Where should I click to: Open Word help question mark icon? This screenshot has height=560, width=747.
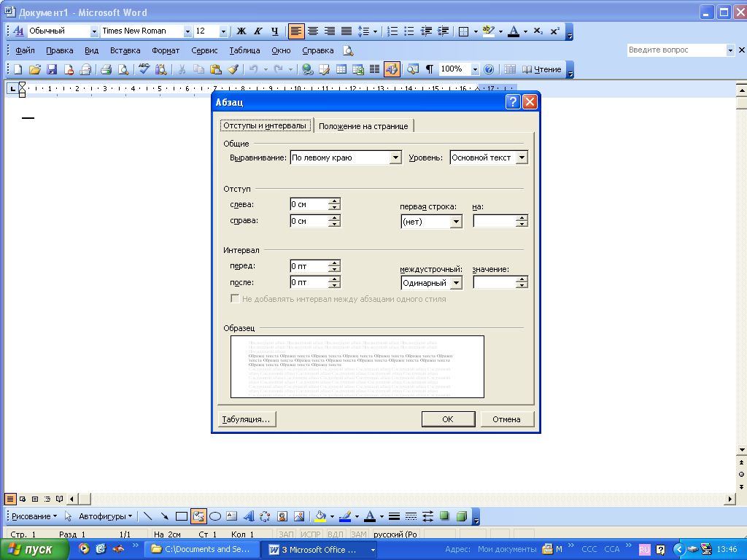[489, 69]
